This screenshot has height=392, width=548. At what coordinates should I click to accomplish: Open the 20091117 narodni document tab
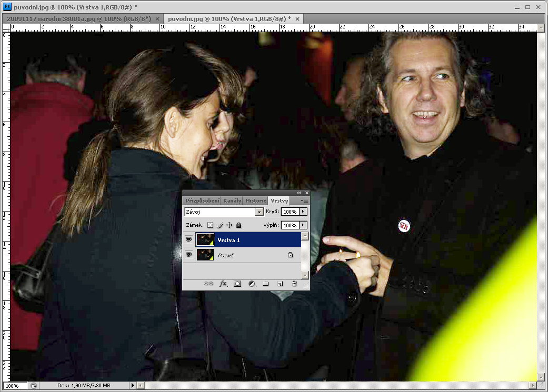coord(78,18)
